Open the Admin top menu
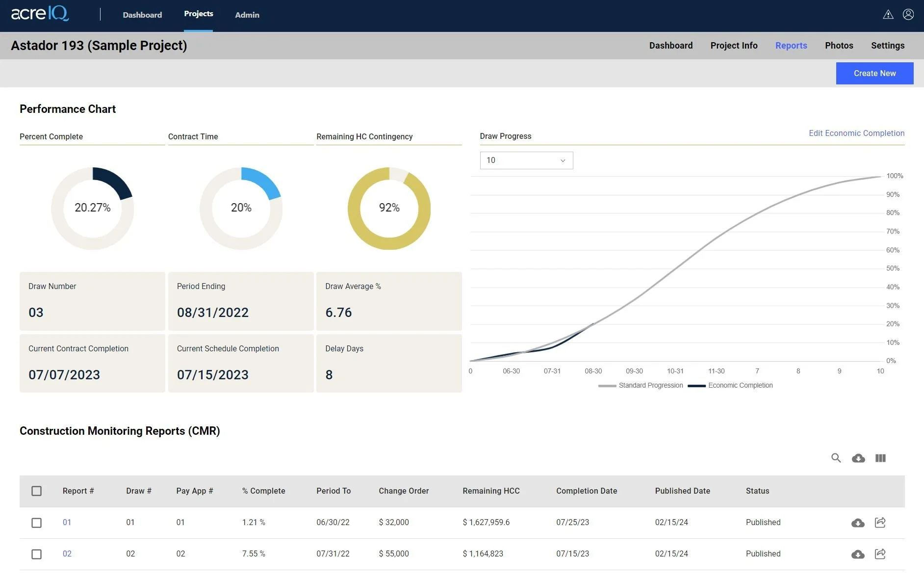 pyautogui.click(x=247, y=15)
